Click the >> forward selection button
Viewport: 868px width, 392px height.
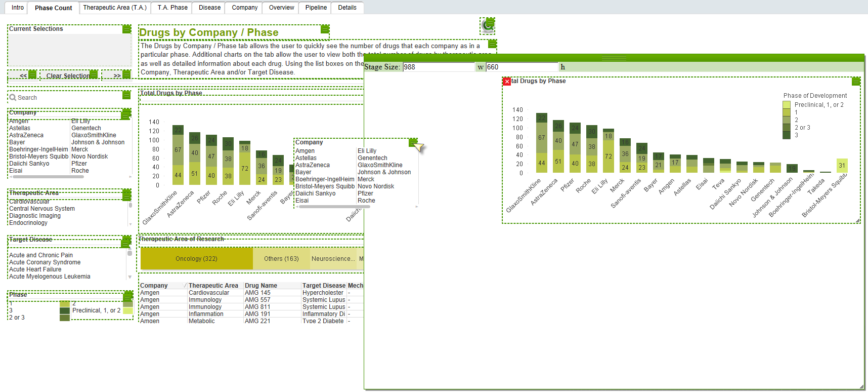tap(117, 76)
